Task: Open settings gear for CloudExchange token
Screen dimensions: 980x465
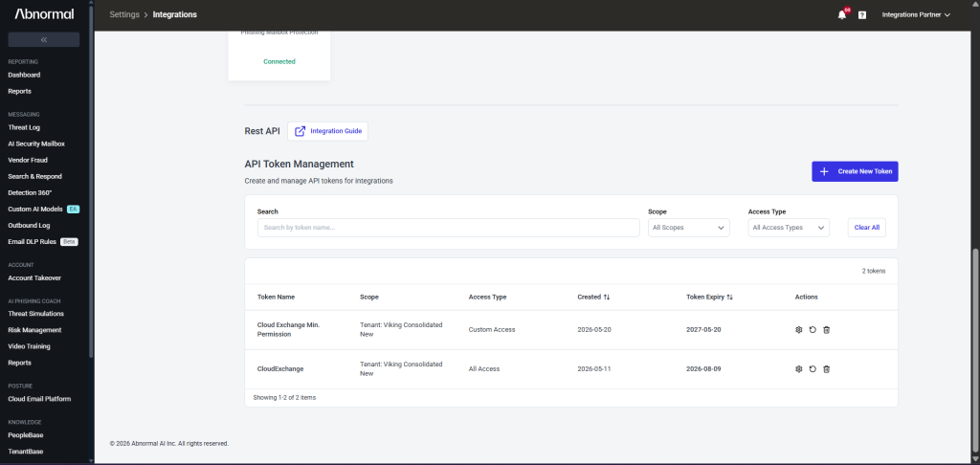Action: 798,368
